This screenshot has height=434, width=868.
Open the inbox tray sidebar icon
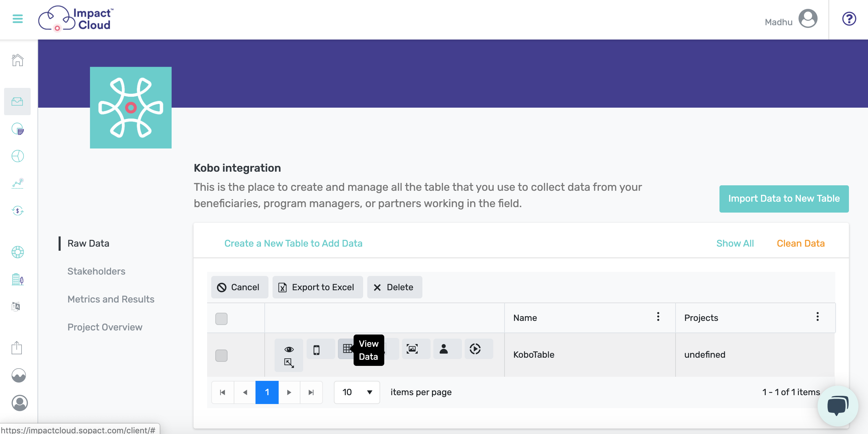pos(17,102)
